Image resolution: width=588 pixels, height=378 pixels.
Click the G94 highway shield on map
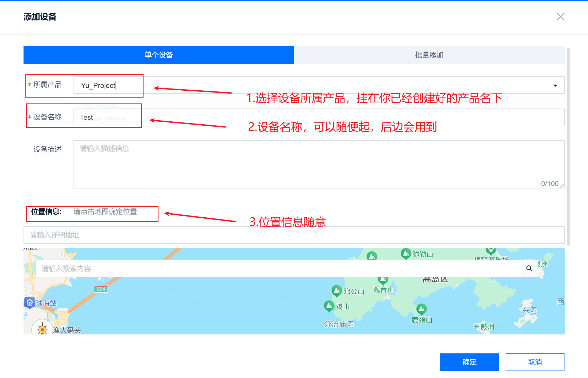tap(101, 289)
